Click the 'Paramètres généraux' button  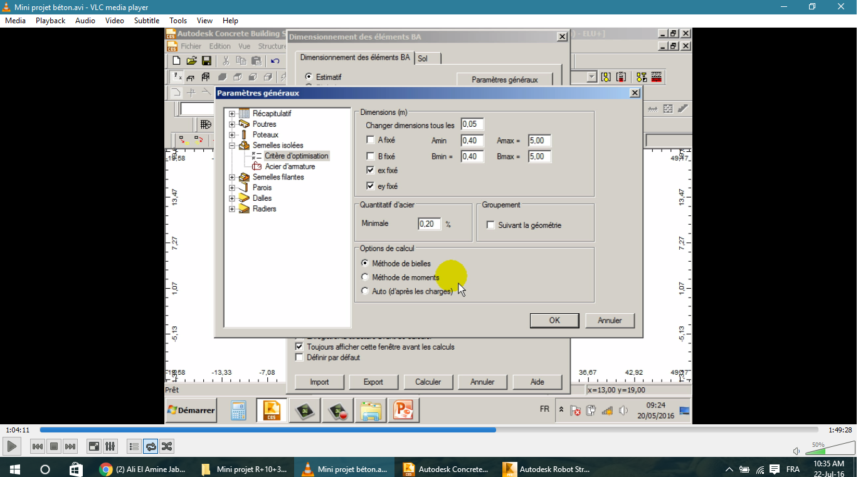pyautogui.click(x=505, y=80)
